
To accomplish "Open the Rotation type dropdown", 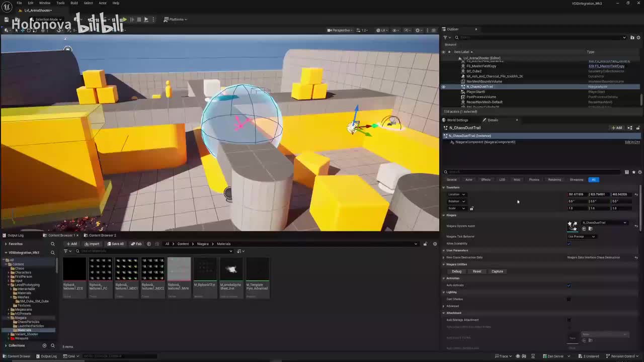I will pos(457,201).
